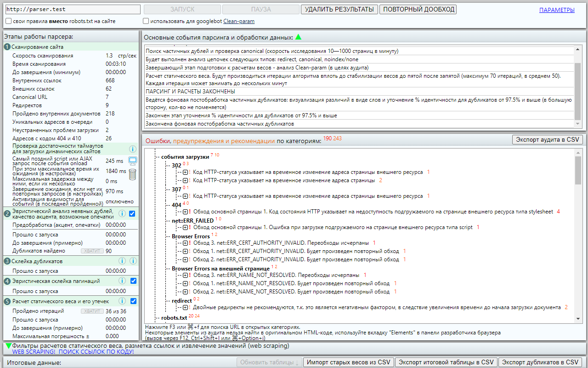This screenshot has width=588, height=368.
Task: Open WEB SCRAPING! ПОИСК ССЫЛОК ПО КОДУ! link
Action: 73,352
